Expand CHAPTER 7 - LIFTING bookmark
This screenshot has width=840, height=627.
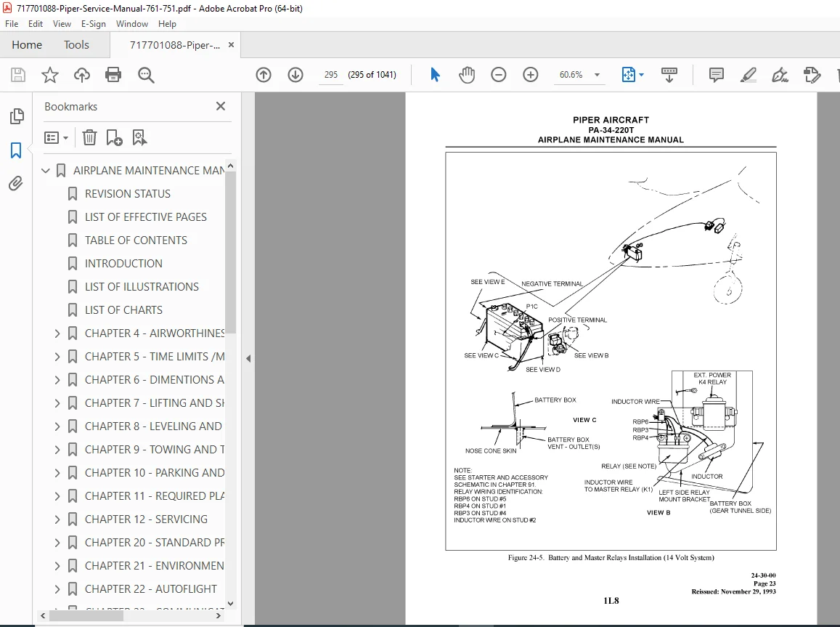click(x=57, y=403)
